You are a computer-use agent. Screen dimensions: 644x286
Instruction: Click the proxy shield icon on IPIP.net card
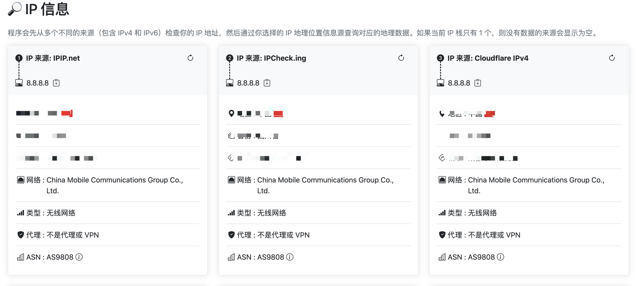tap(20, 235)
